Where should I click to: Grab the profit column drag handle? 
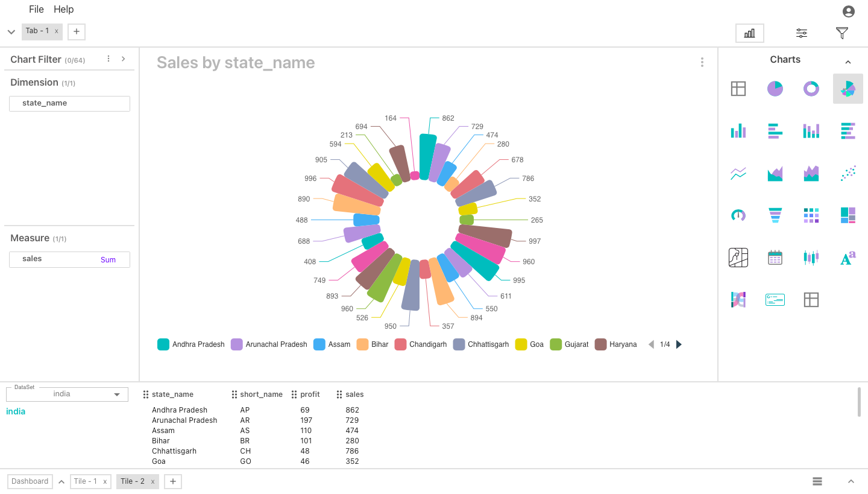(294, 394)
